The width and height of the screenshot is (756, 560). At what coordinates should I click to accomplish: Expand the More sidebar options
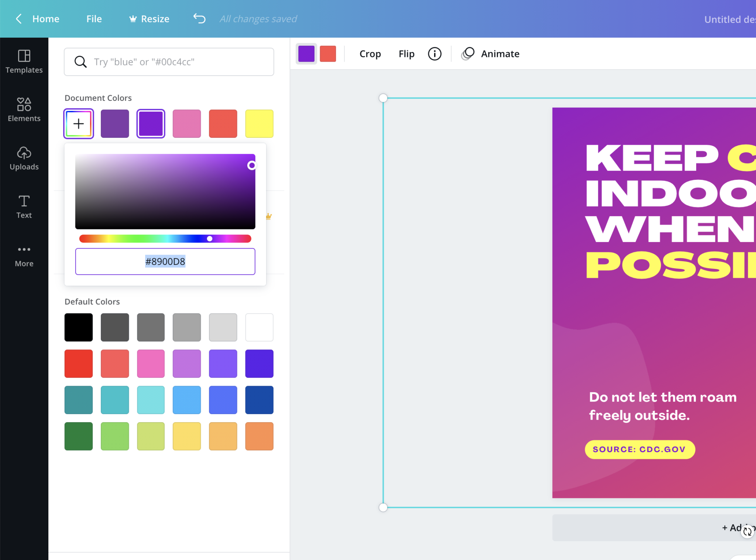(x=24, y=255)
